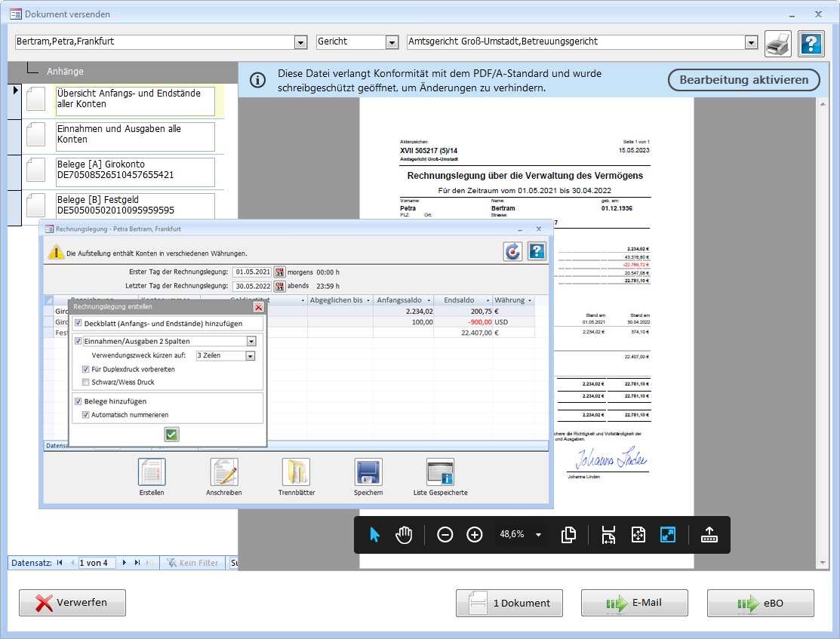
Task: Fit the whole page in view
Action: (x=638, y=535)
